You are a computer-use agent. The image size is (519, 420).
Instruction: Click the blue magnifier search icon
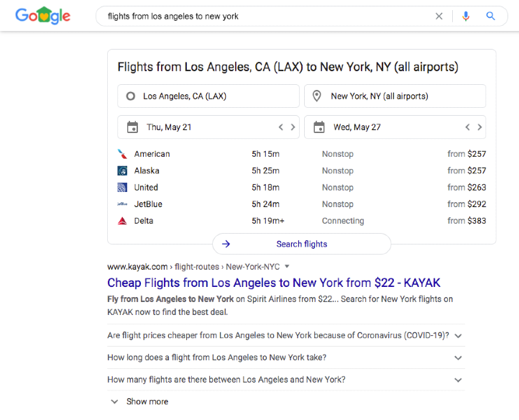pyautogui.click(x=490, y=16)
